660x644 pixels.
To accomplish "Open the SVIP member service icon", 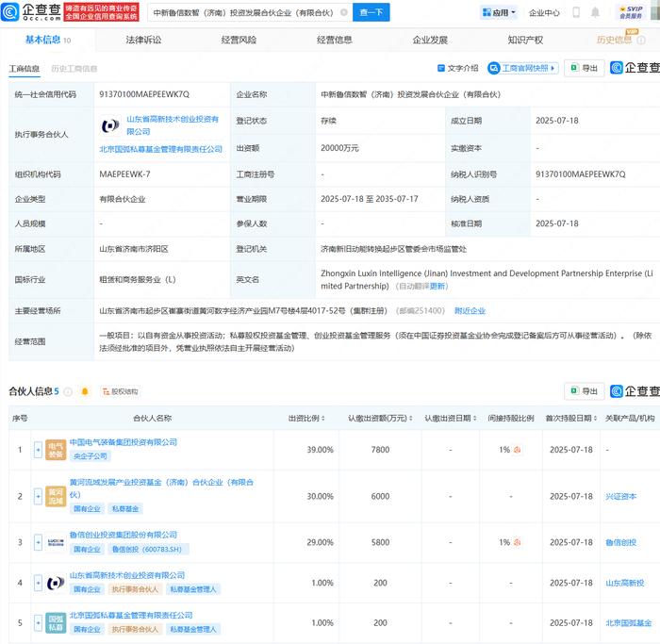I will 631,12.
